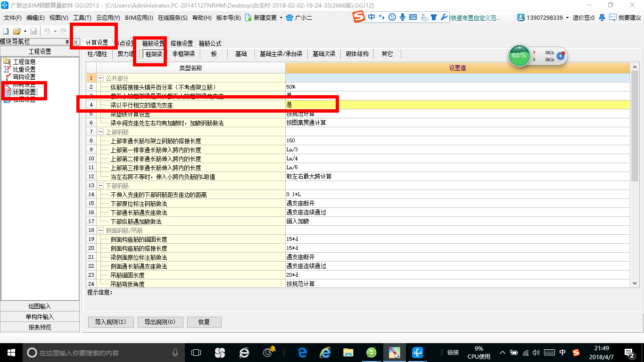Viewport: 644px width, 362px height.
Task: Select the 柱/墙柱 category tab
Action: [x=98, y=54]
